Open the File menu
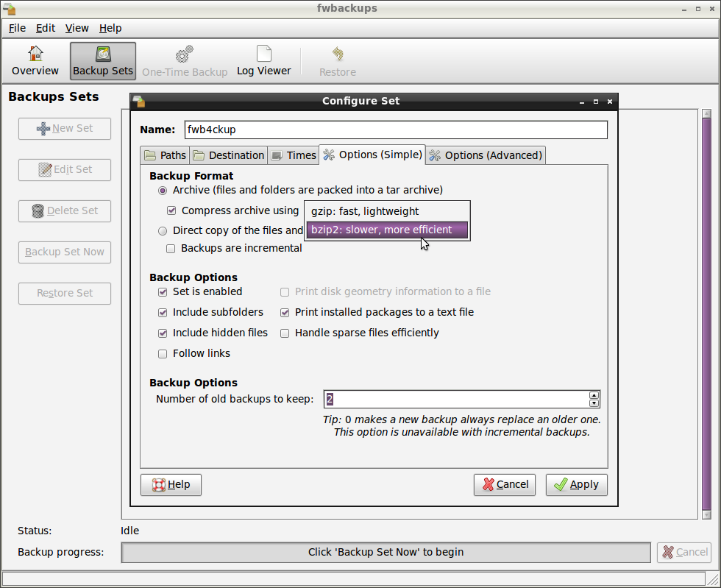 (x=17, y=28)
